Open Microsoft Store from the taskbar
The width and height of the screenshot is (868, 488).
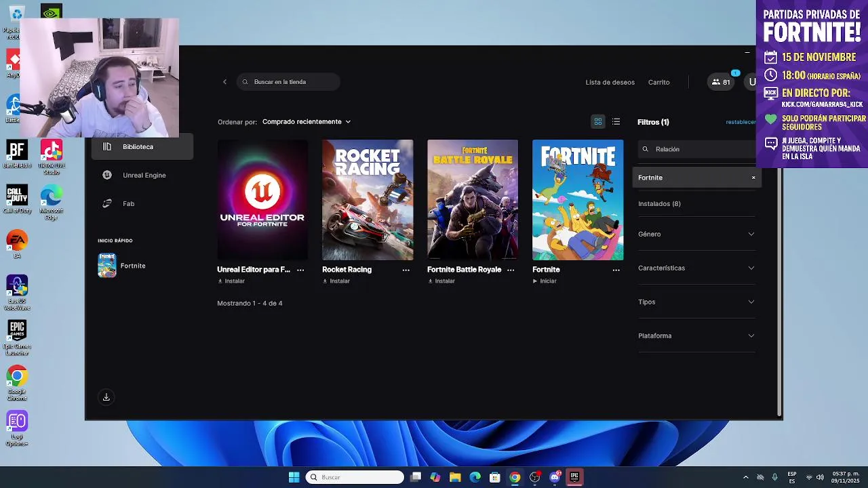495,477
